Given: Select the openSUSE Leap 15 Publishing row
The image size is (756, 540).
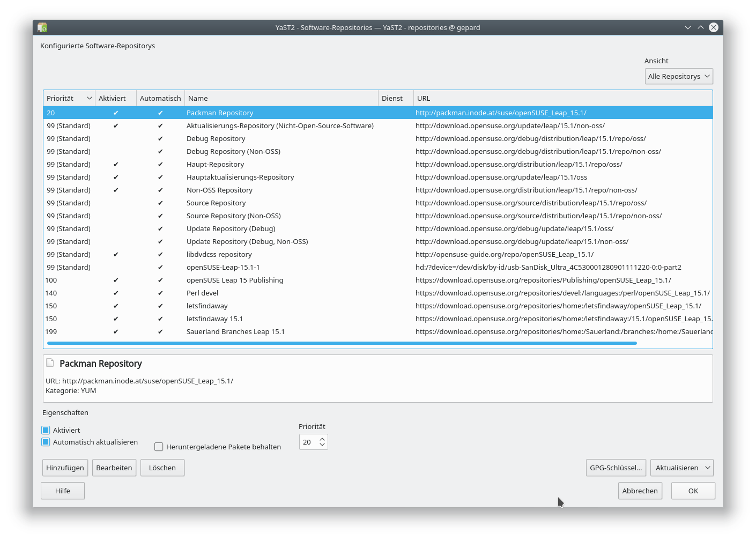Looking at the screenshot, I should (378, 280).
